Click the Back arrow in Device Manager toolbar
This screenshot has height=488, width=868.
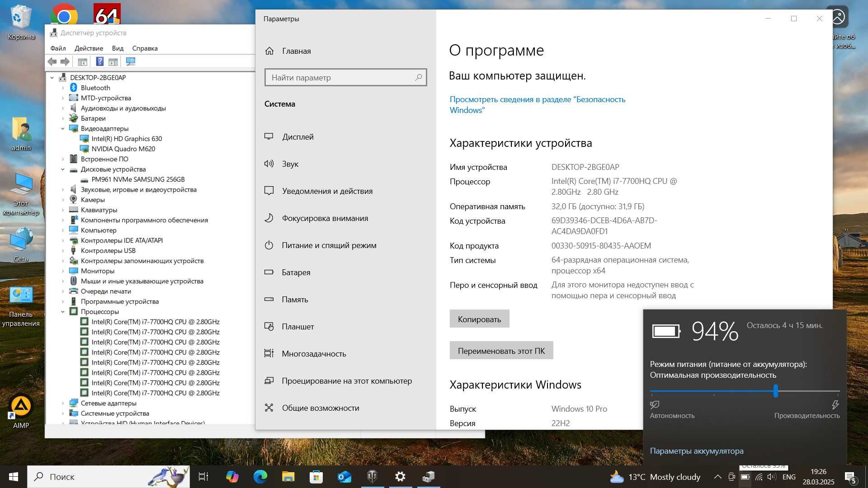tap(52, 61)
